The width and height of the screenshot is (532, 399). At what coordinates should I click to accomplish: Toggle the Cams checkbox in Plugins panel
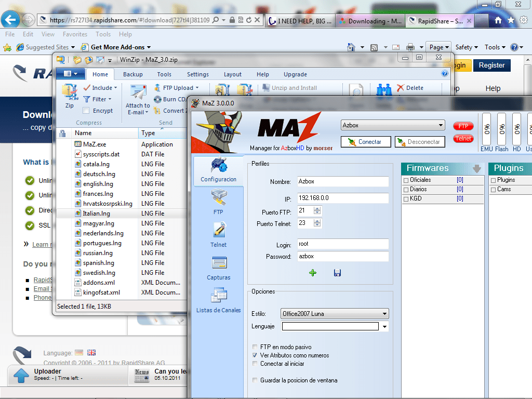tap(494, 190)
